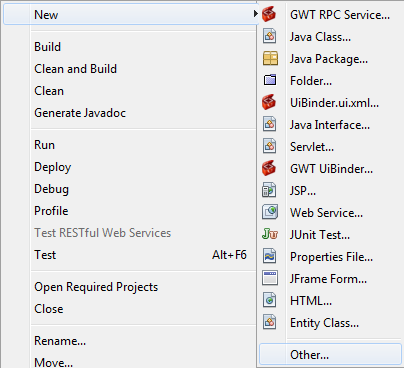Viewport: 404px width, 368px height.
Task: Click the JUnit Test icon
Action: pos(270,235)
